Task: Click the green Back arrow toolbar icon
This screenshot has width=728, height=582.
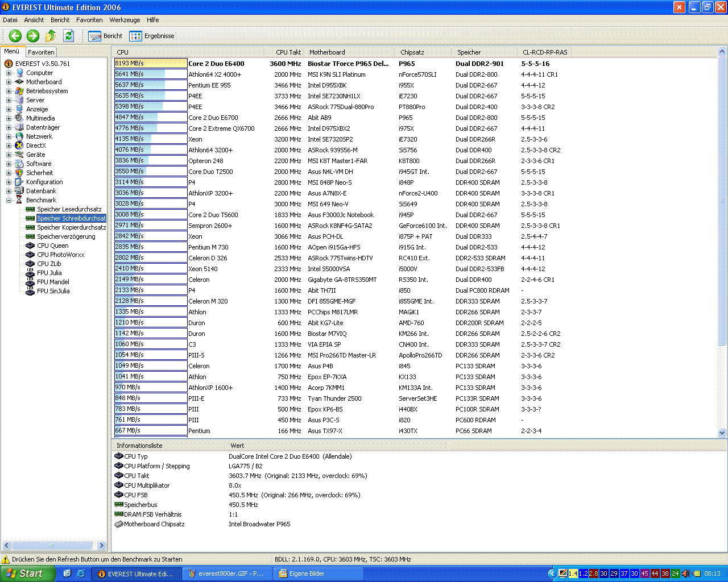Action: click(15, 36)
